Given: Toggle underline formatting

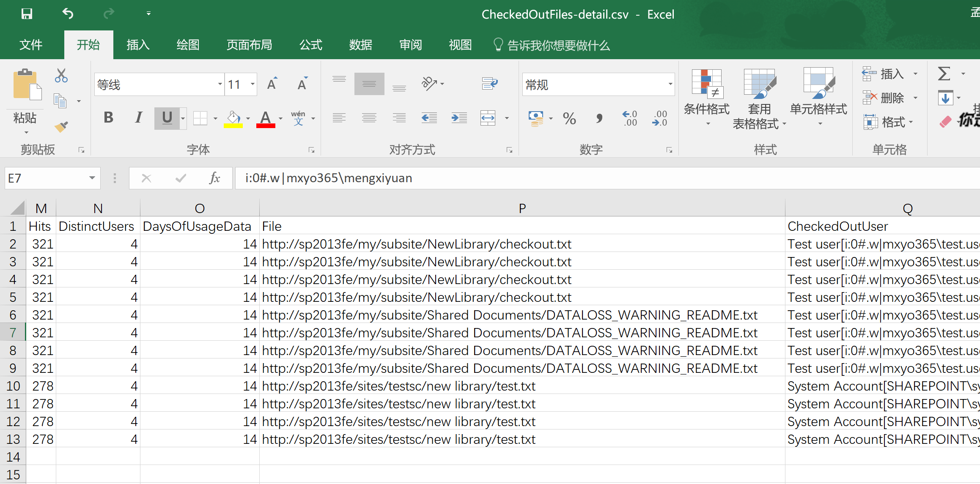Looking at the screenshot, I should [167, 118].
